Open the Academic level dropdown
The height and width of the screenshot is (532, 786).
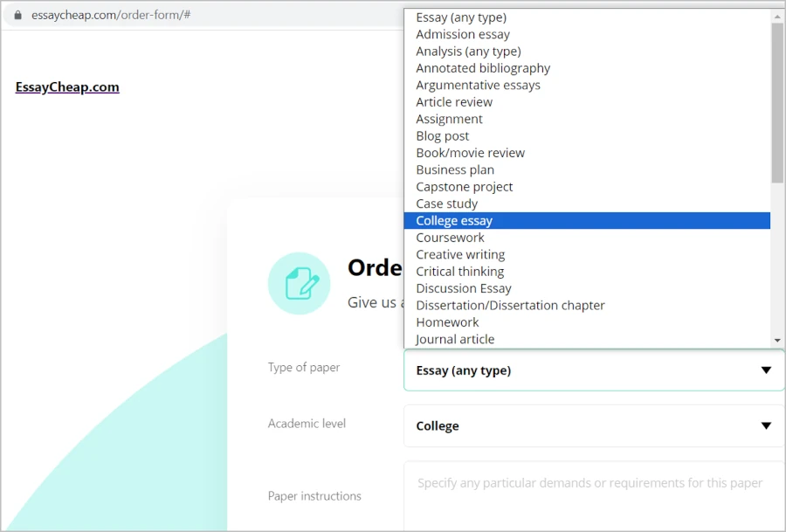[594, 426]
